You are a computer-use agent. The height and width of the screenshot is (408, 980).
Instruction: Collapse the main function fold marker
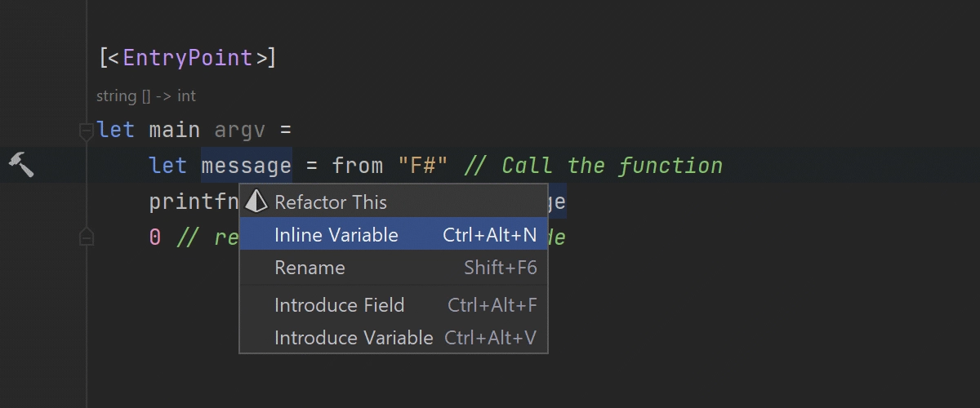point(86,131)
